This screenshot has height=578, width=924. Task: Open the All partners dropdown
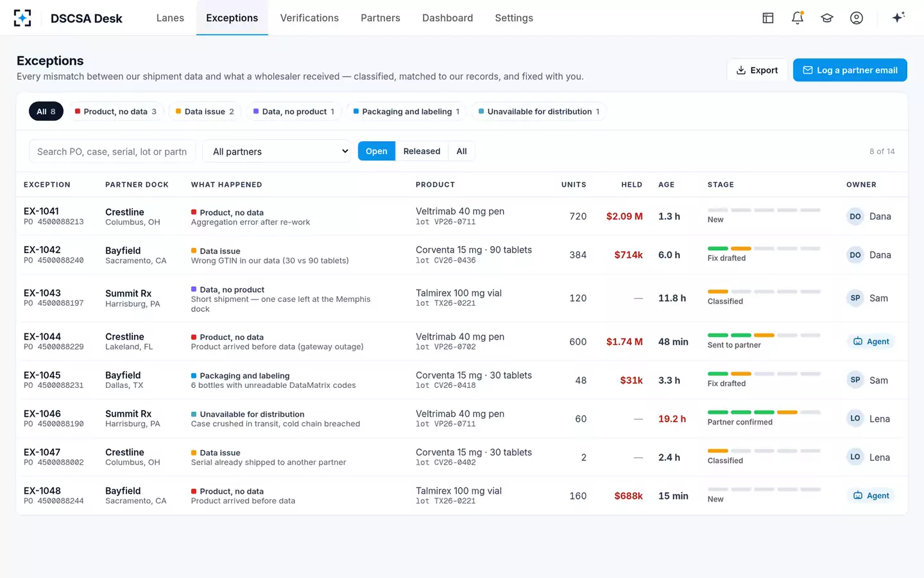click(x=277, y=152)
